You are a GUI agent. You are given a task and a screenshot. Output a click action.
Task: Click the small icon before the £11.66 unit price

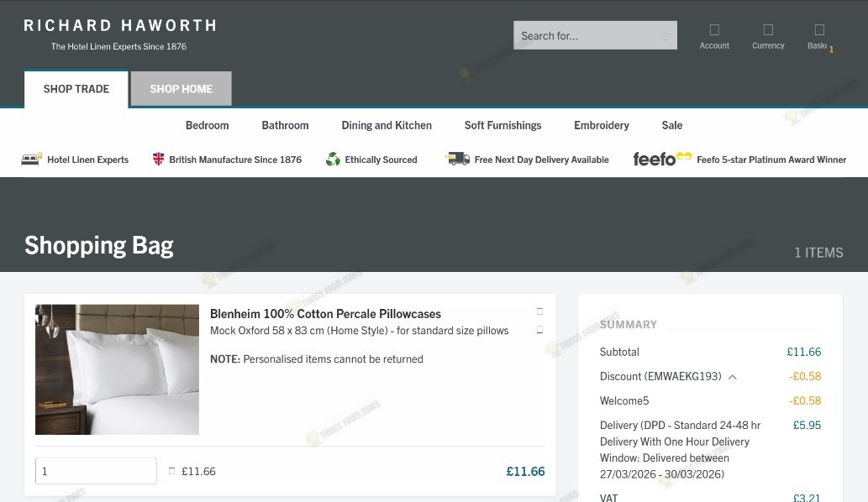click(171, 471)
